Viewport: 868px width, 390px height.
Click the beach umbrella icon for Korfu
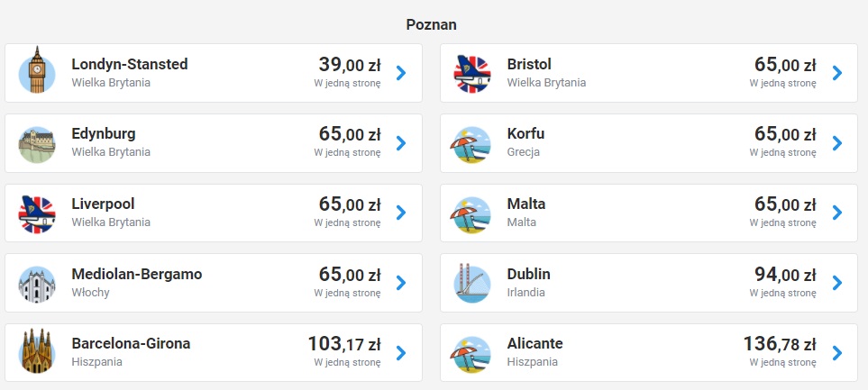[x=472, y=143]
